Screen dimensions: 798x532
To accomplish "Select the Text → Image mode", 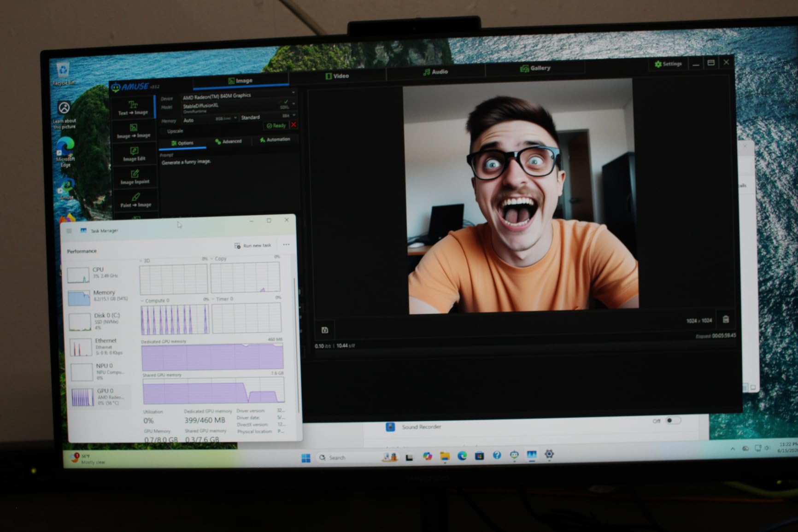I will point(133,108).
